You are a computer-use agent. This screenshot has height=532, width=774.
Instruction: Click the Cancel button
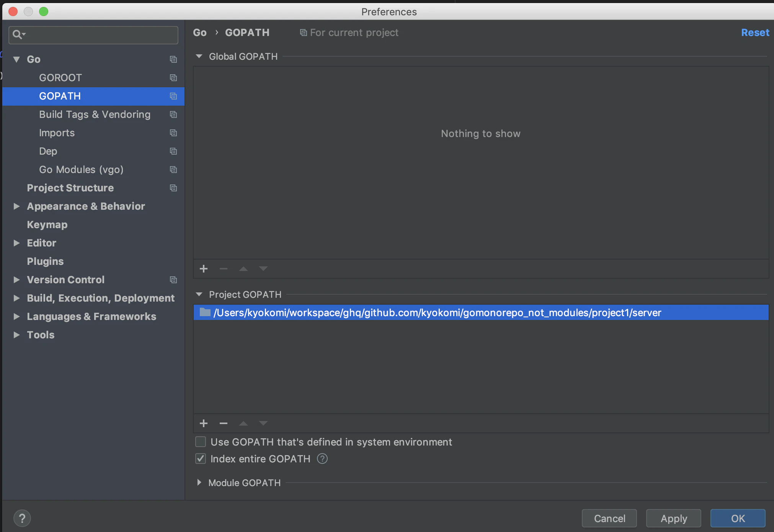609,518
